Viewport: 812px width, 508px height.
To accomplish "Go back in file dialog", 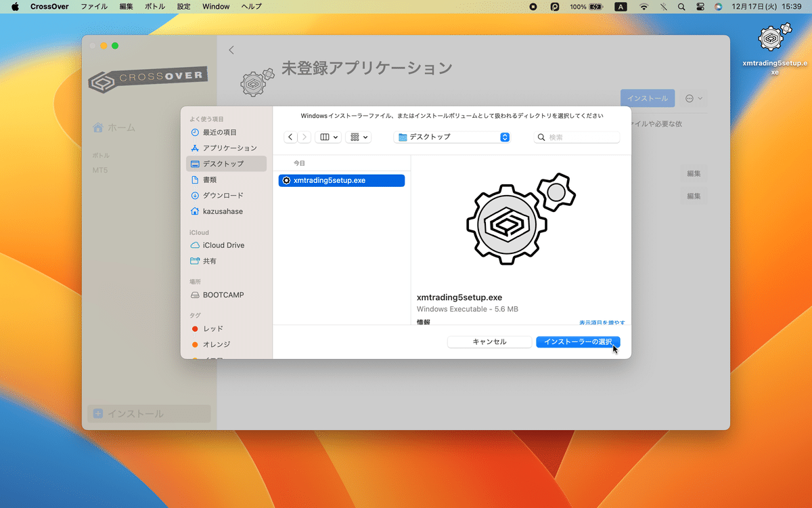I will click(290, 137).
